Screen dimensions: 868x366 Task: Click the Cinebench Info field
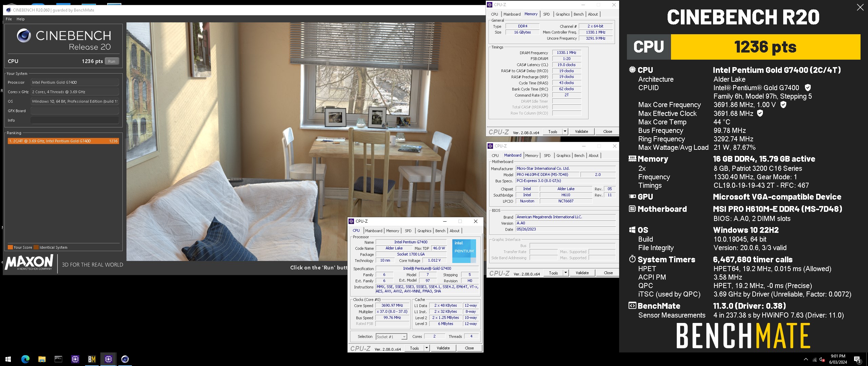click(75, 120)
